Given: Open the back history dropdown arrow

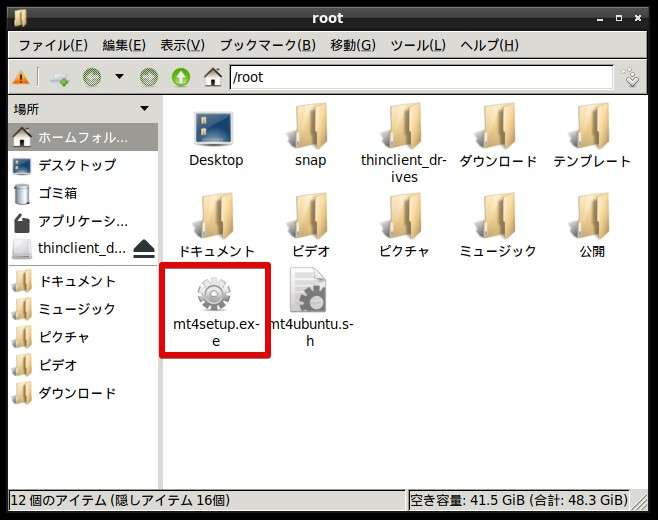Looking at the screenshot, I should click(120, 77).
